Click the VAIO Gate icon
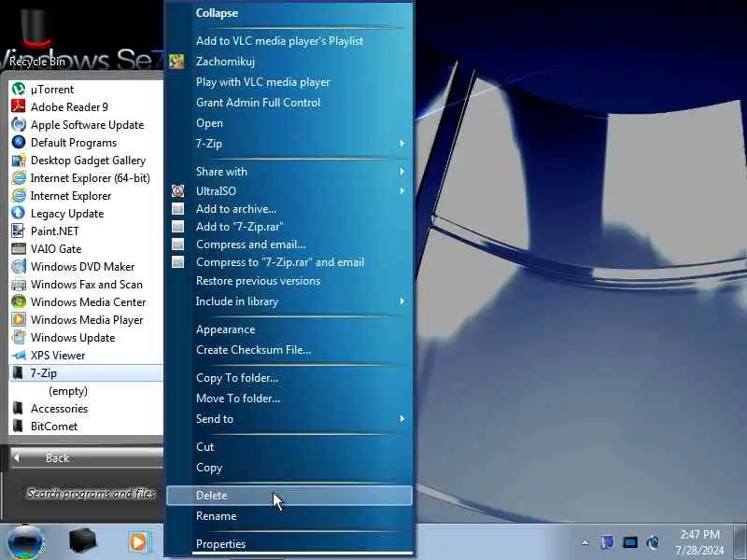 (x=19, y=248)
